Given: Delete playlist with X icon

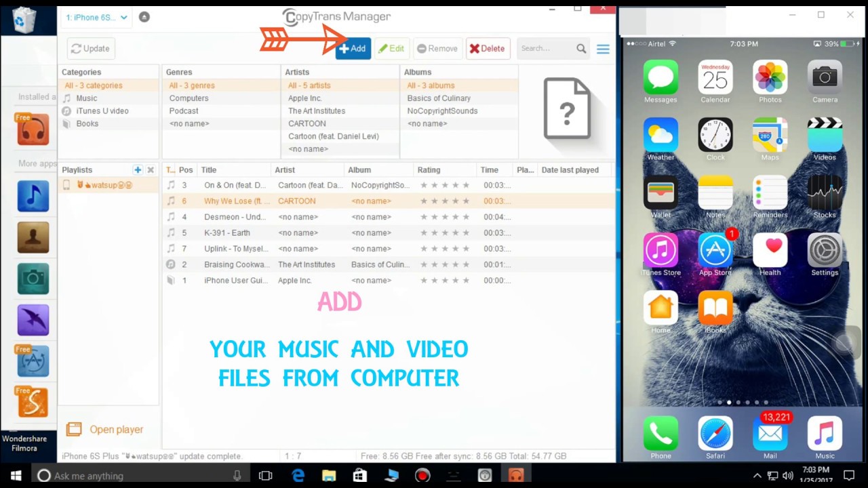Looking at the screenshot, I should (x=151, y=170).
